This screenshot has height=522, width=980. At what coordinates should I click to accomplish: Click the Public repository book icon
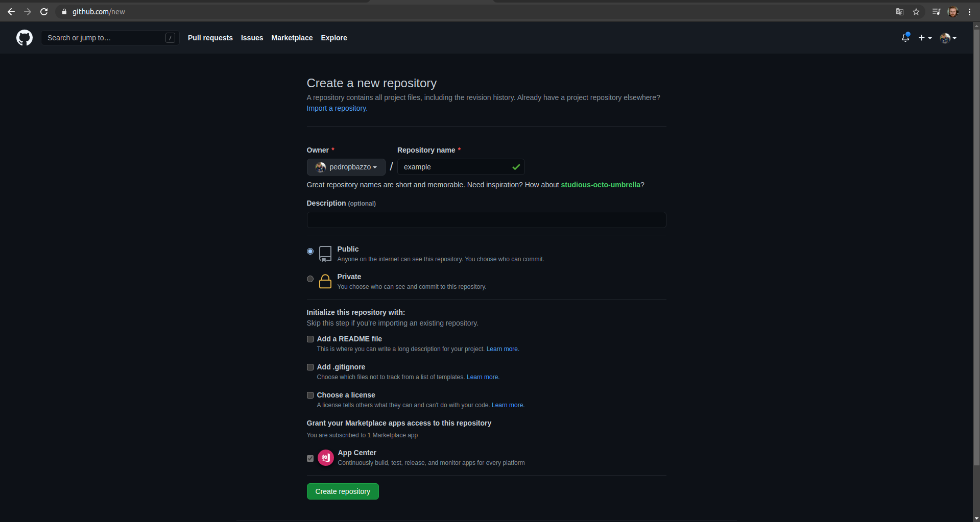[x=325, y=254]
